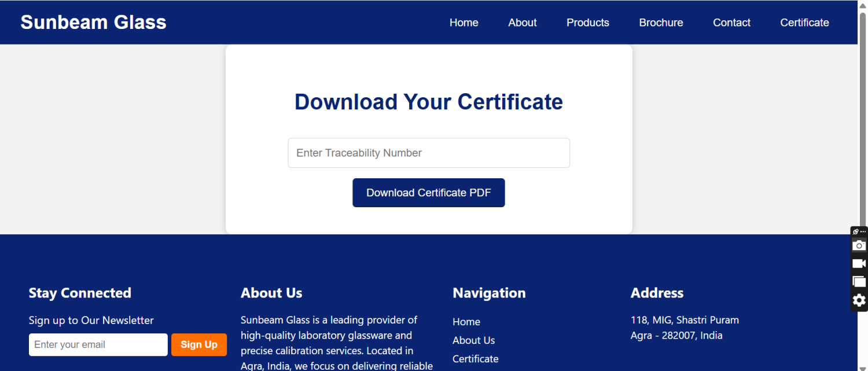
Task: Click Certificate in the top navigation
Action: pyautogui.click(x=804, y=23)
